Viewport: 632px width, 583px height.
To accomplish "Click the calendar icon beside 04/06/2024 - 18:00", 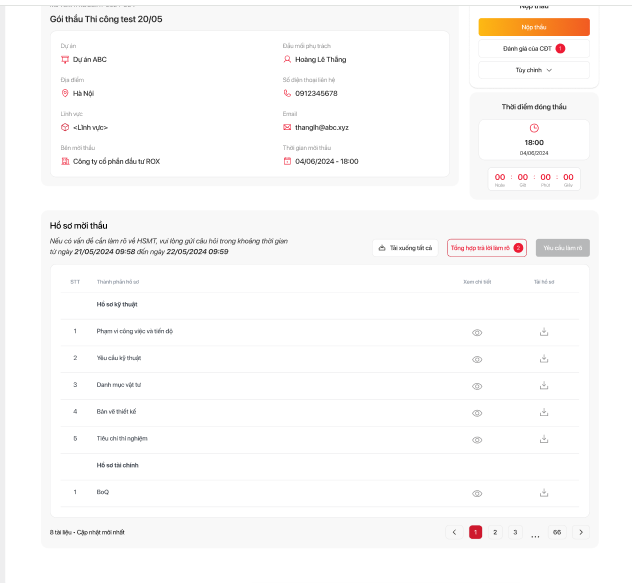I will pos(287,161).
